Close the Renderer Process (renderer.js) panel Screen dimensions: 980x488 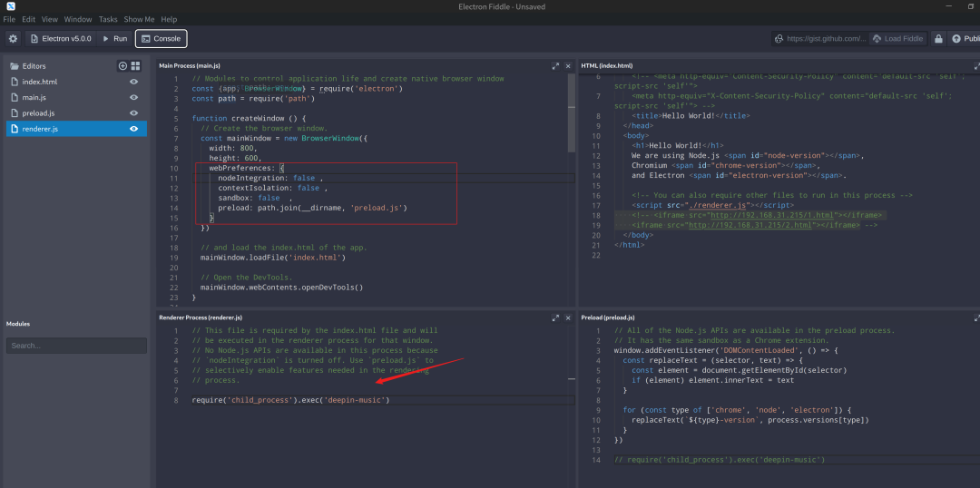pos(568,318)
